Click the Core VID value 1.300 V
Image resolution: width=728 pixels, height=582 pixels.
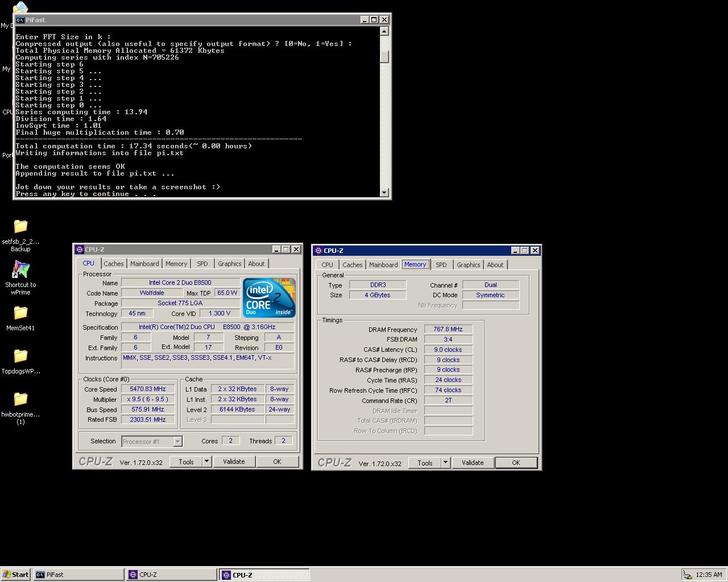pyautogui.click(x=220, y=314)
